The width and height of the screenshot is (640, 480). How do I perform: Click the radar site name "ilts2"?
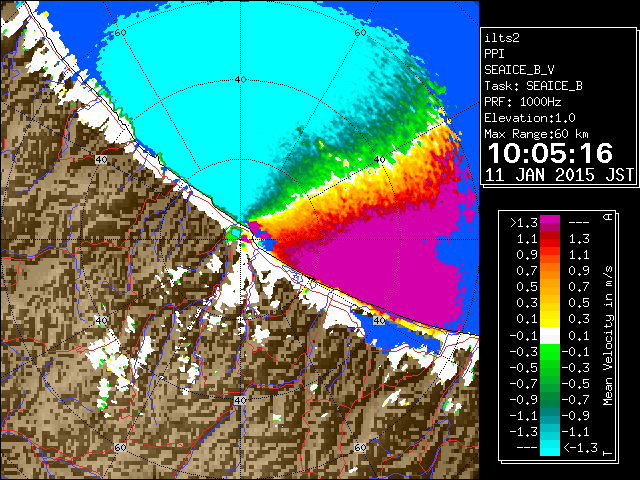tap(502, 38)
